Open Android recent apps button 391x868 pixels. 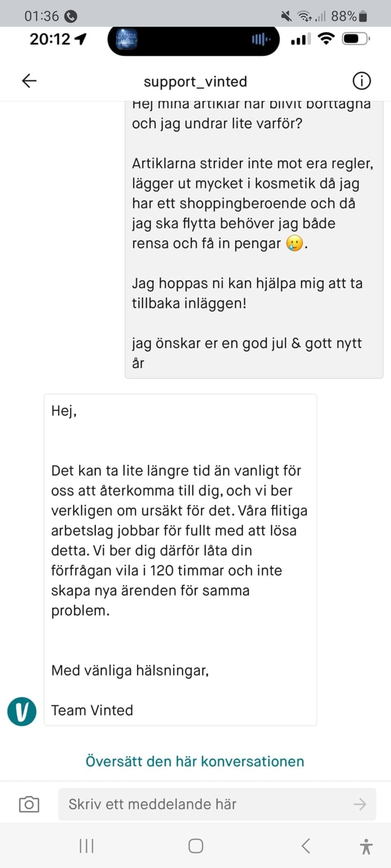87,846
